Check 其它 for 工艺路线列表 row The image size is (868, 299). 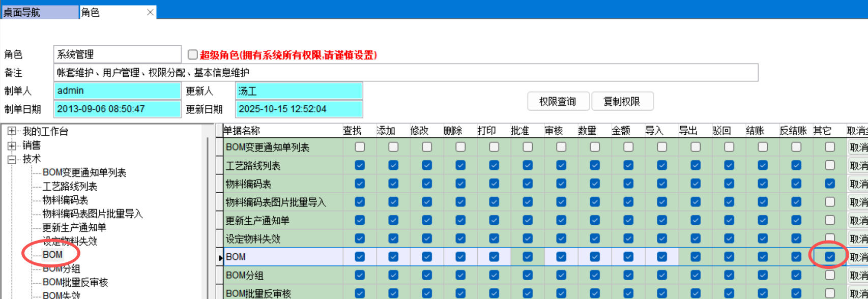[830, 165]
